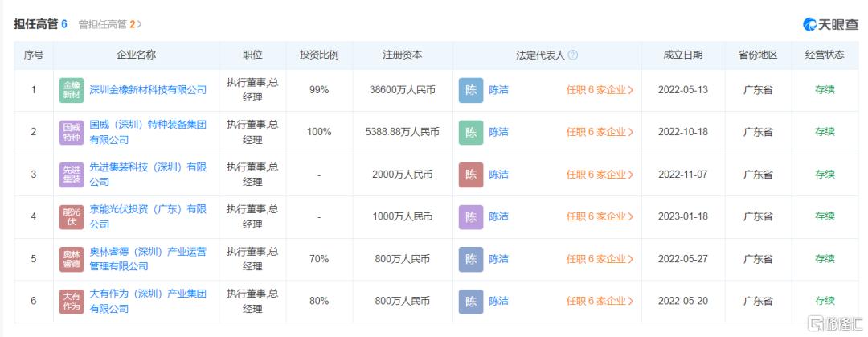Open 陈洁 name link in row 5
This screenshot has height=337, width=868.
[x=498, y=259]
